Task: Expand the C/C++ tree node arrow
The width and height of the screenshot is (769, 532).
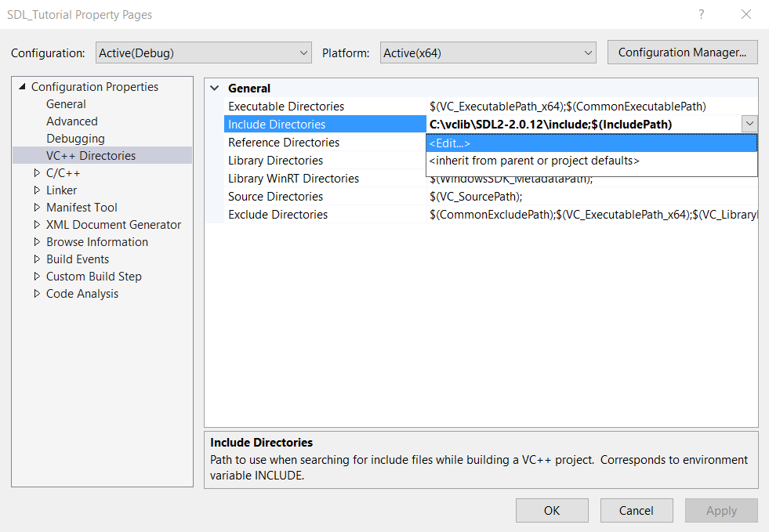Action: (37, 173)
